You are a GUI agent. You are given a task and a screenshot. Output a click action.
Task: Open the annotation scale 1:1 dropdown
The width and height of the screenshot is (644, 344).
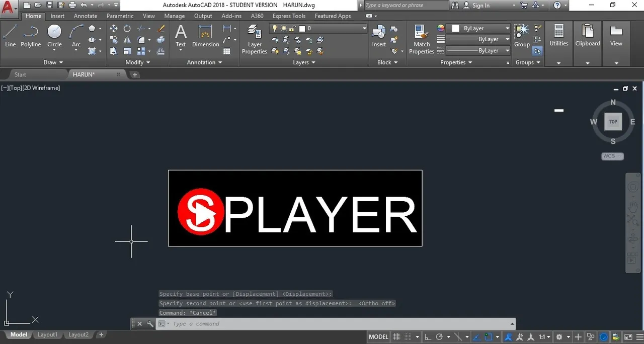coord(544,337)
